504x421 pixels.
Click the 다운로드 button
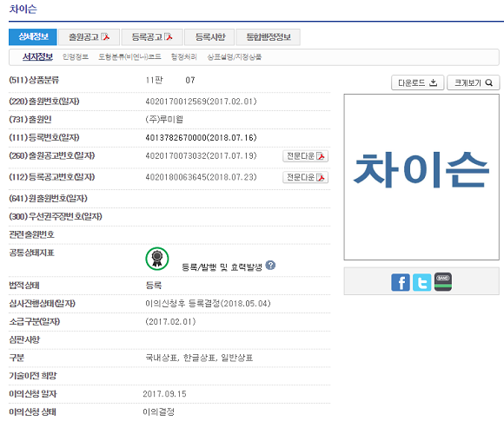[x=417, y=82]
